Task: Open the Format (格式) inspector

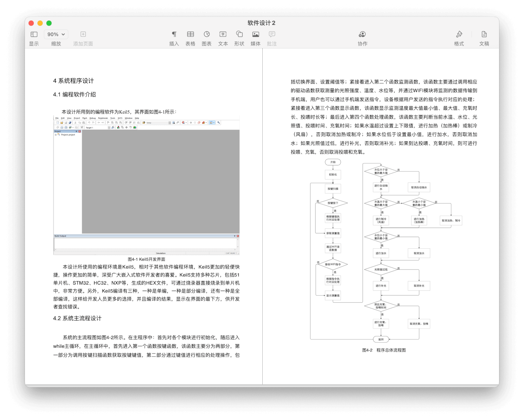Action: 459,34
